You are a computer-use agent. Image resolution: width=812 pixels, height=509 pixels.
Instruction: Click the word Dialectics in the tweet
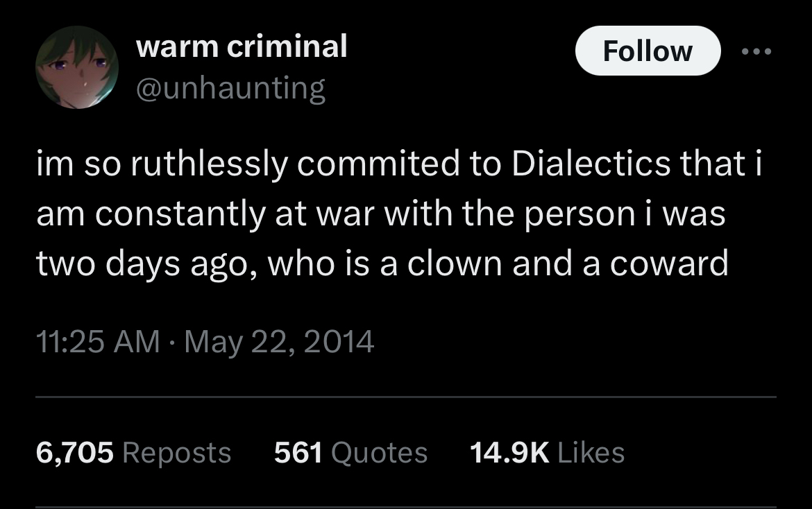point(593,164)
